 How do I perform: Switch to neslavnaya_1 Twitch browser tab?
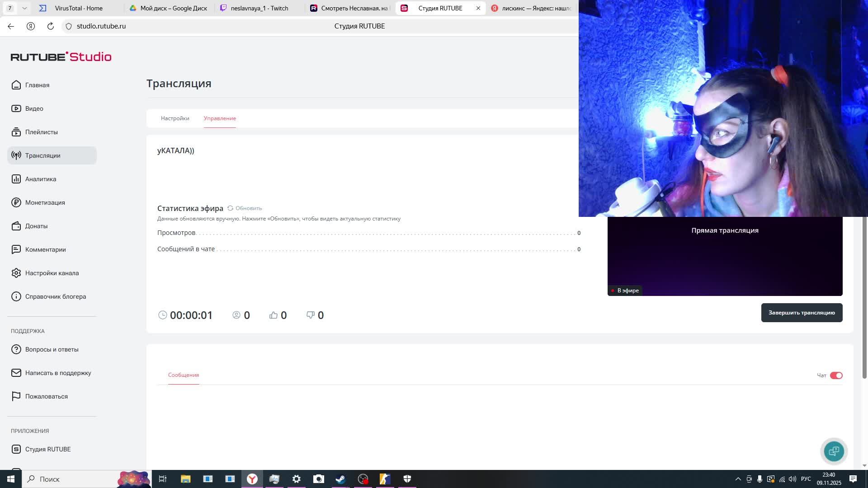click(x=259, y=8)
